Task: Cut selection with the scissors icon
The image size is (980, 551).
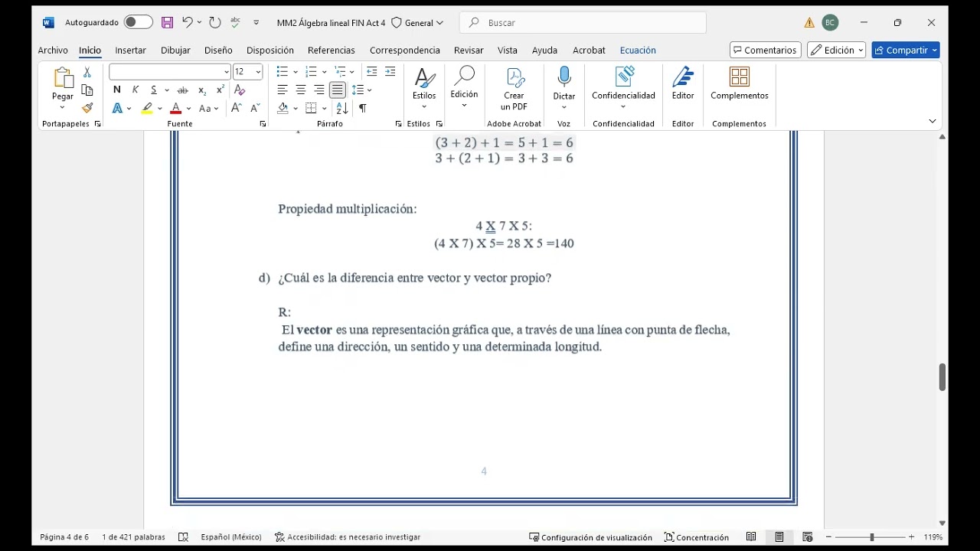Action: 87,72
